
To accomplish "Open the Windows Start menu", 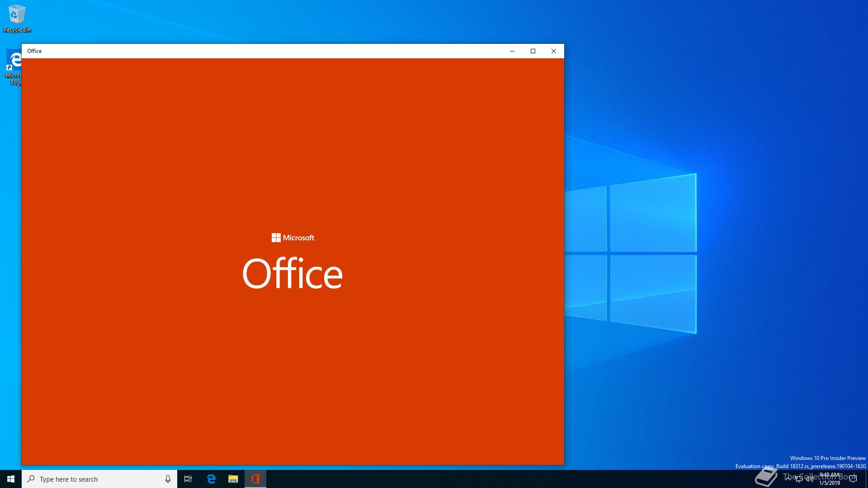I will [11, 479].
